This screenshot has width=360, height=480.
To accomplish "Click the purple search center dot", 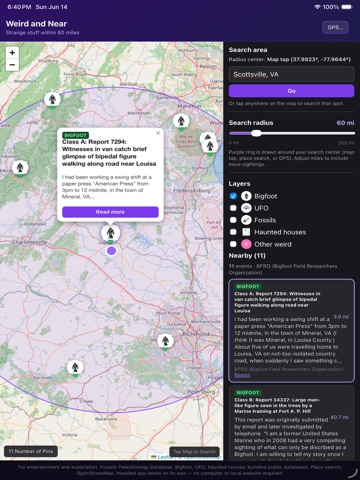I will click(x=111, y=251).
